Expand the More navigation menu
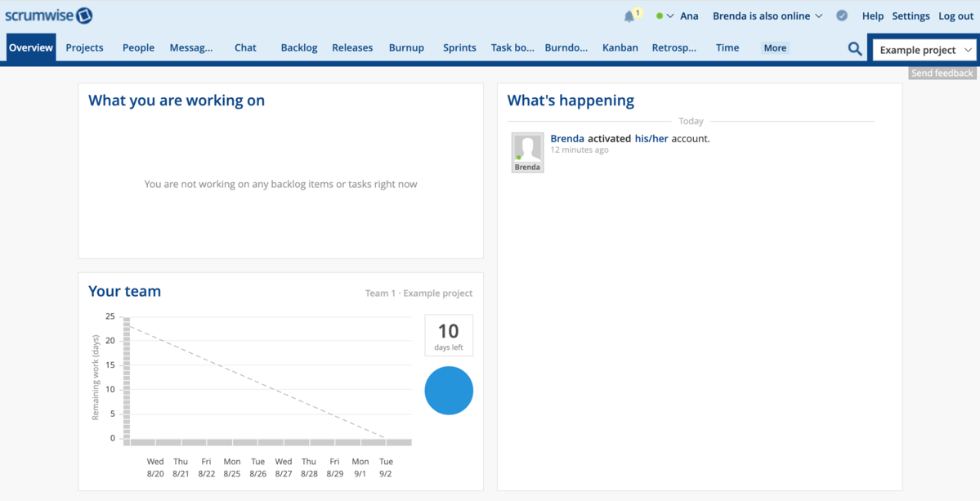 774,47
